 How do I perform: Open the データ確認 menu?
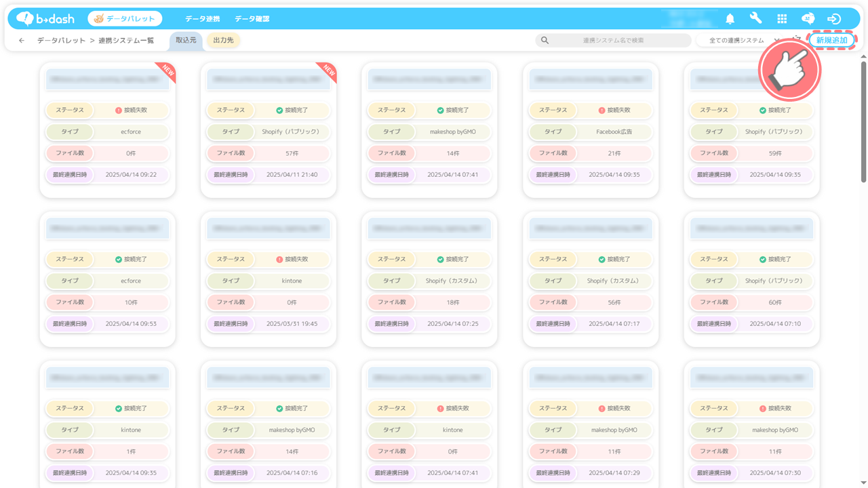point(252,19)
